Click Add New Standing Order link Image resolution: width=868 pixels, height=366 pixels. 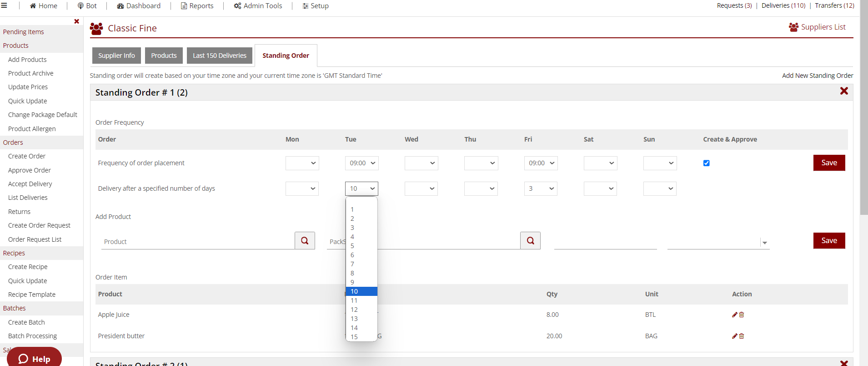click(x=817, y=76)
